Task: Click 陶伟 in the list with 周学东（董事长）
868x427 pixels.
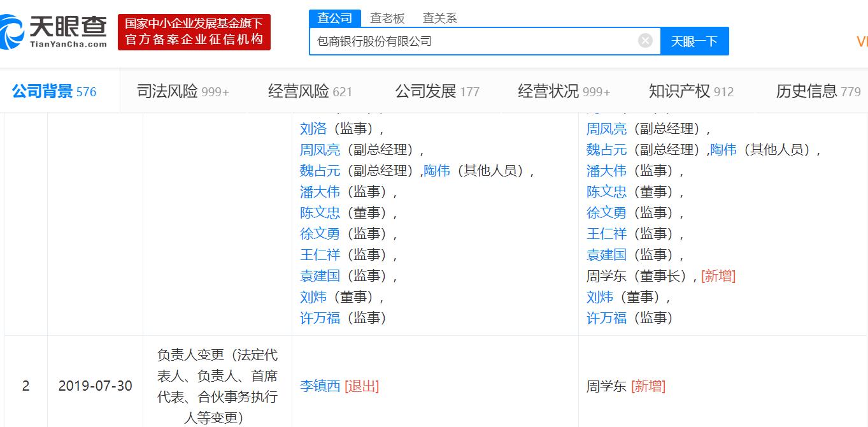Action: [723, 150]
